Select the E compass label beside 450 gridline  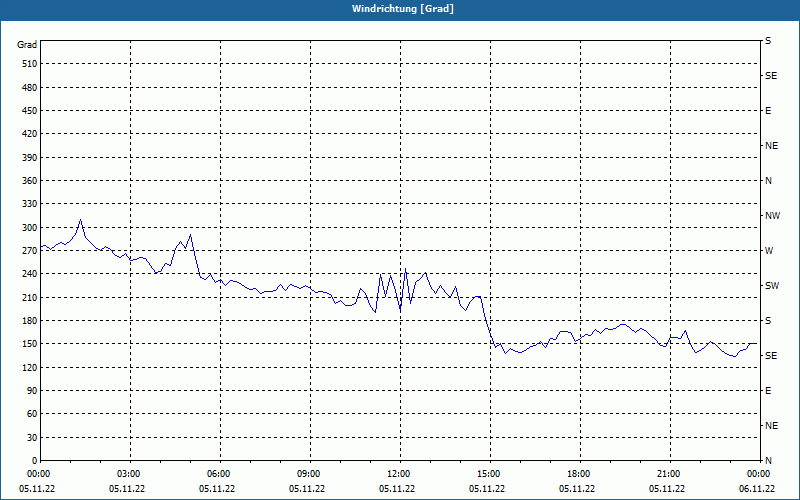(x=768, y=111)
